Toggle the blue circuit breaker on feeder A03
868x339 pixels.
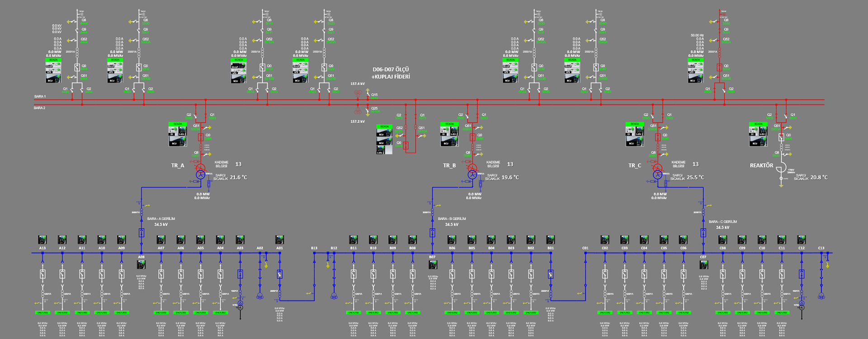(240, 274)
